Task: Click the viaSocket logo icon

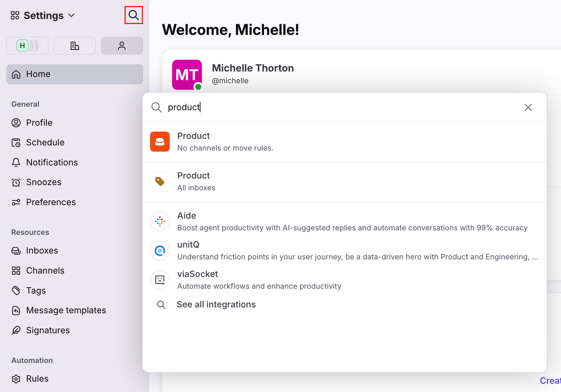Action: point(160,280)
